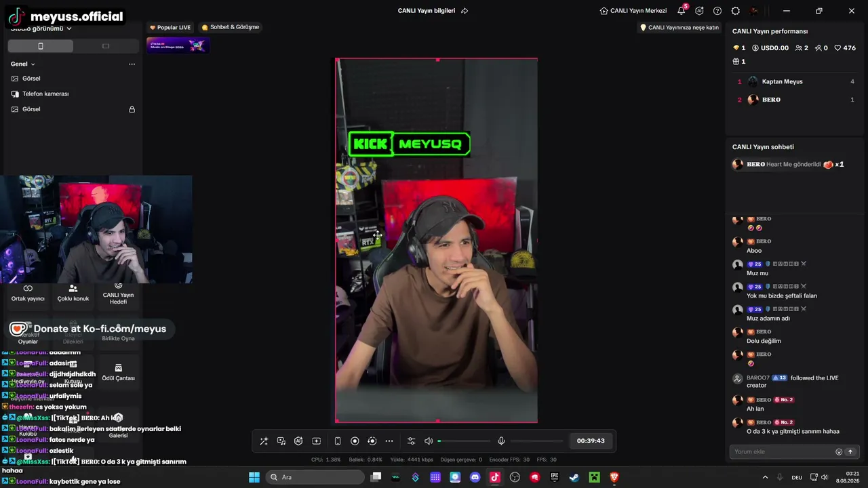868x488 pixels.
Task: Open the Minecraft creeper icon in the taskbar
Action: (x=595, y=477)
